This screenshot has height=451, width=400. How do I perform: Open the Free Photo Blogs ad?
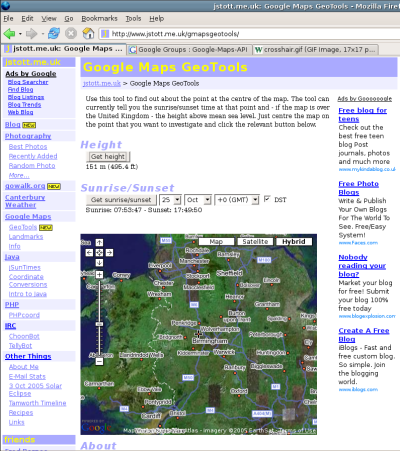358,188
